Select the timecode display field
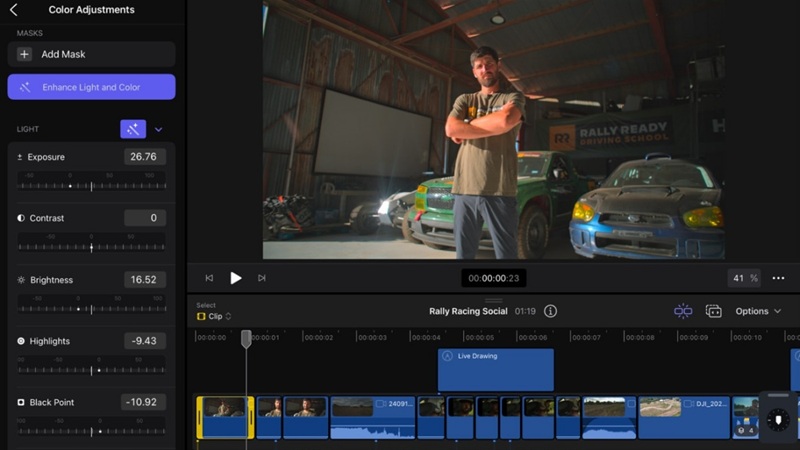 (x=493, y=278)
